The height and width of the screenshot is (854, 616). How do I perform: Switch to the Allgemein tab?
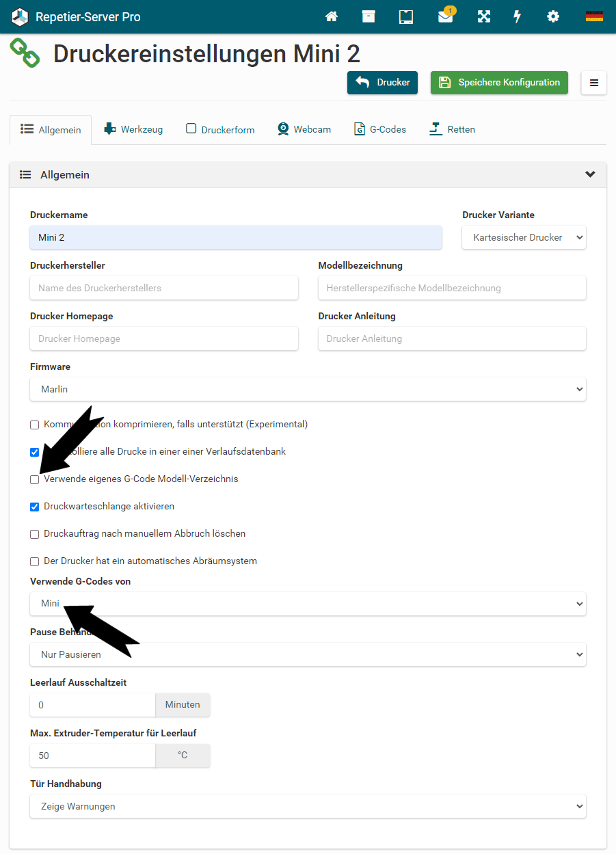[x=51, y=130]
